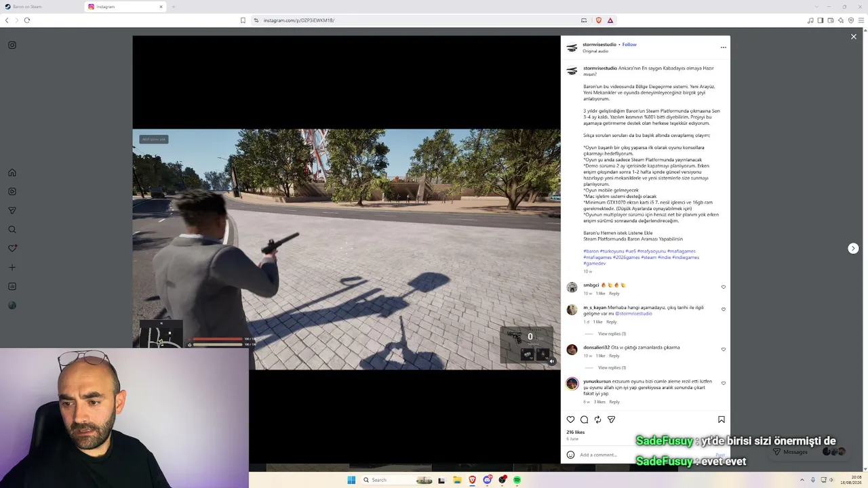The image size is (868, 488).
Task: Toggle the browser sidebar panel
Action: point(821,20)
